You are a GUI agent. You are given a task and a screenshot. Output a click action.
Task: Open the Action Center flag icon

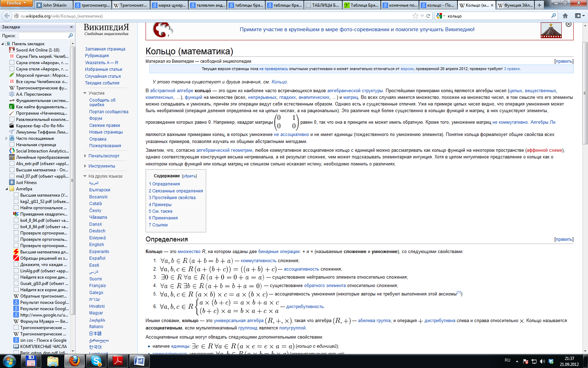pos(525,361)
